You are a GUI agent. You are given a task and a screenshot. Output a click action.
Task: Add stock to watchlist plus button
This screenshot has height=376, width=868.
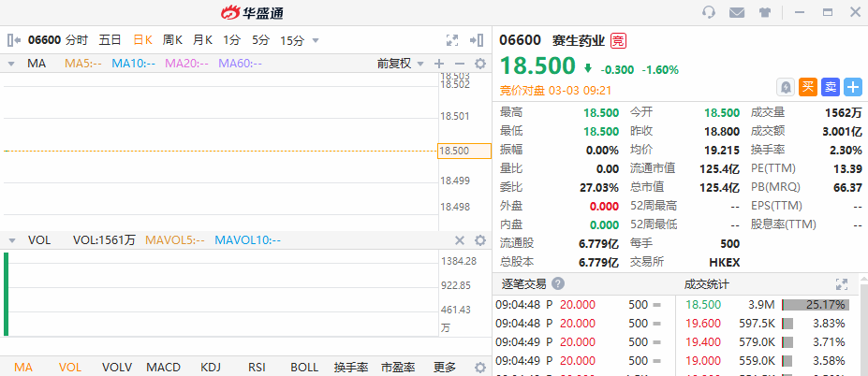pos(853,87)
